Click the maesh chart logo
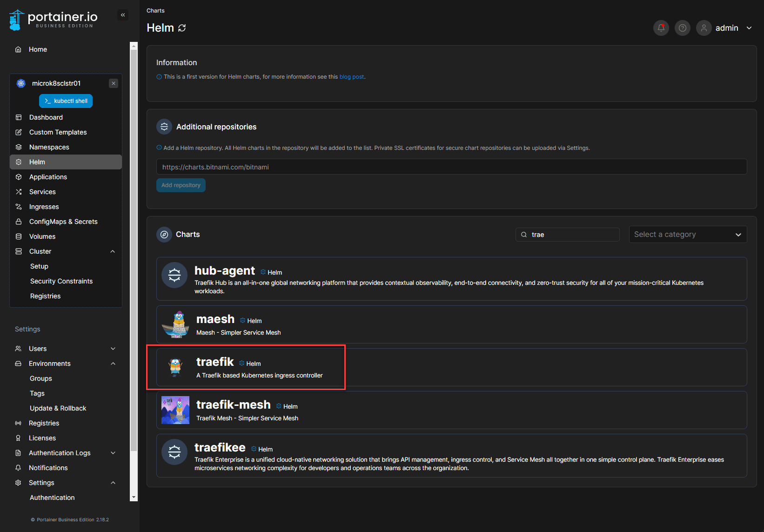Screen dimensions: 764x532 coord(175,324)
